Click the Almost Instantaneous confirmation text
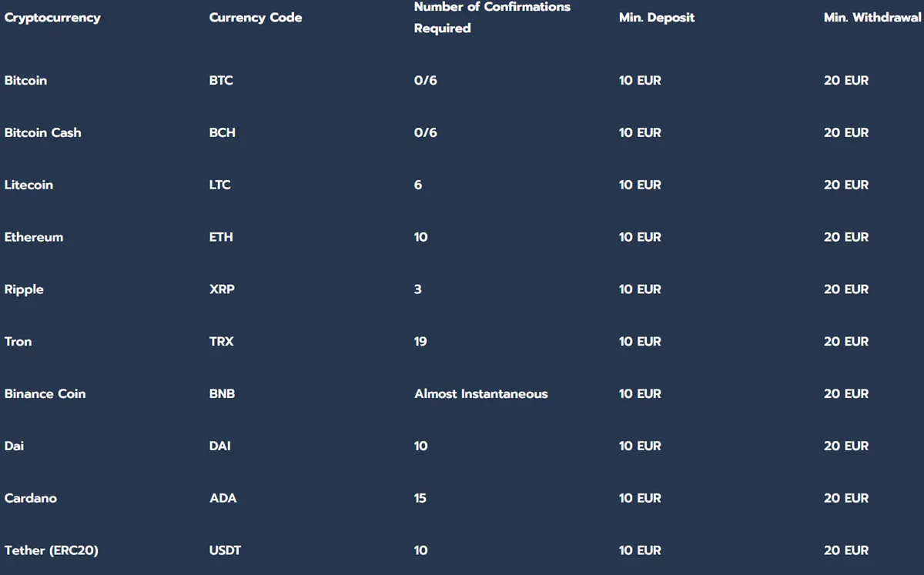 480,393
